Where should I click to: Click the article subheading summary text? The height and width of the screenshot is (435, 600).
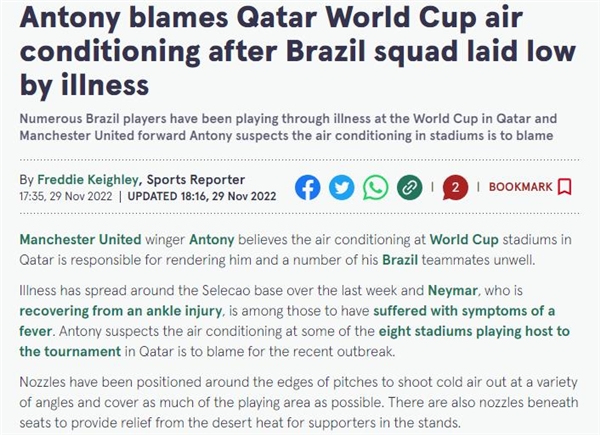288,127
